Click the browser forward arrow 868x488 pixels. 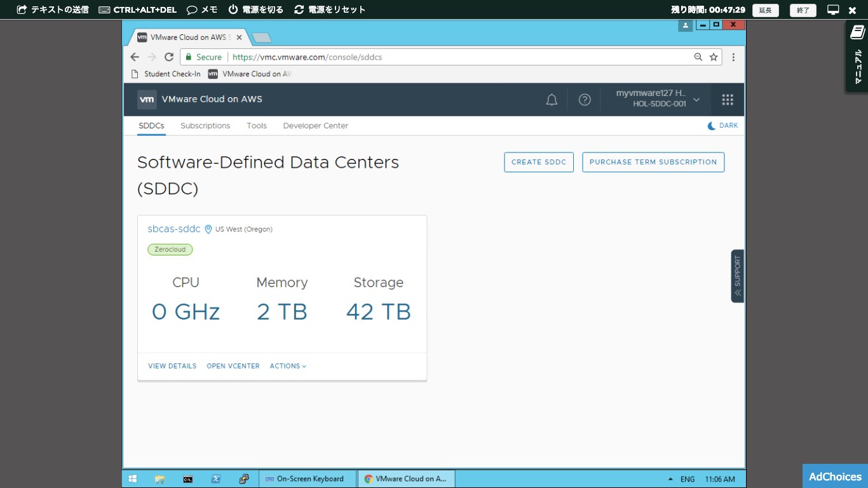point(152,57)
